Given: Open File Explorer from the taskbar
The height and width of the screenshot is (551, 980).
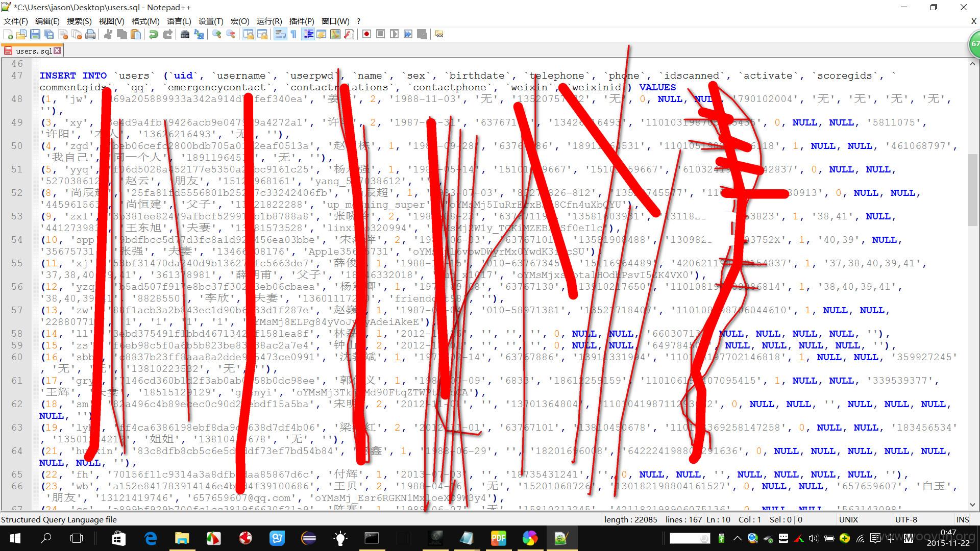Looking at the screenshot, I should 182,538.
